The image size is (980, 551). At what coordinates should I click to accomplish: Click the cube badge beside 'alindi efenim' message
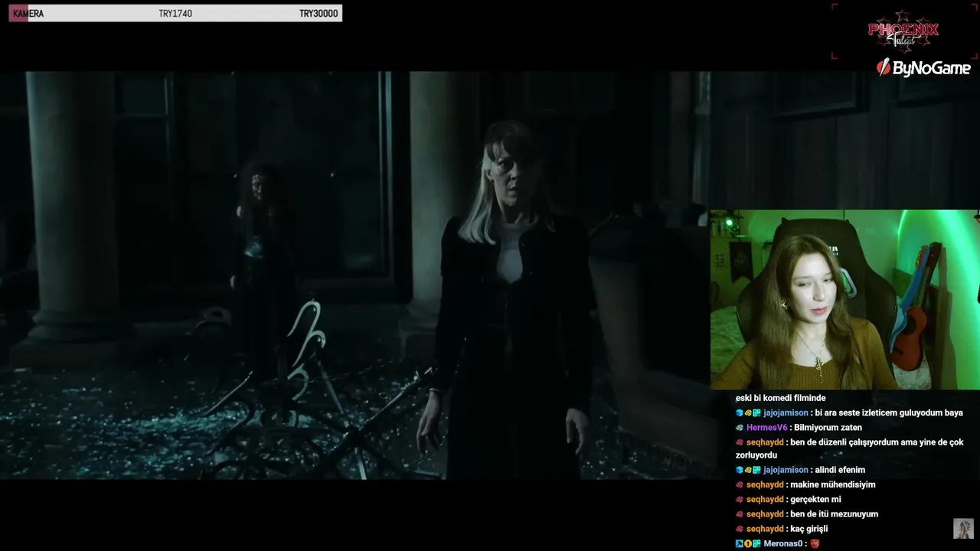[x=740, y=470]
